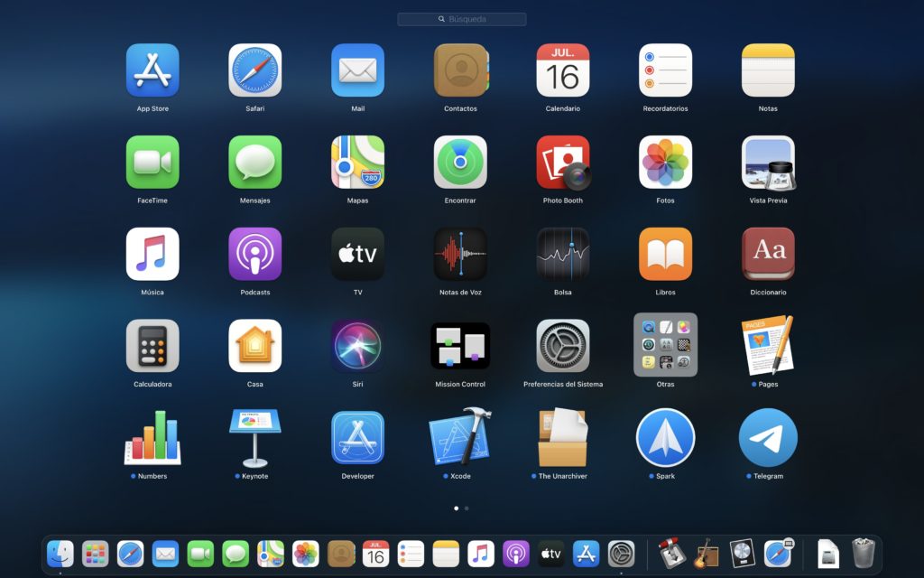
Task: Open the Keynote app
Action: (x=255, y=438)
